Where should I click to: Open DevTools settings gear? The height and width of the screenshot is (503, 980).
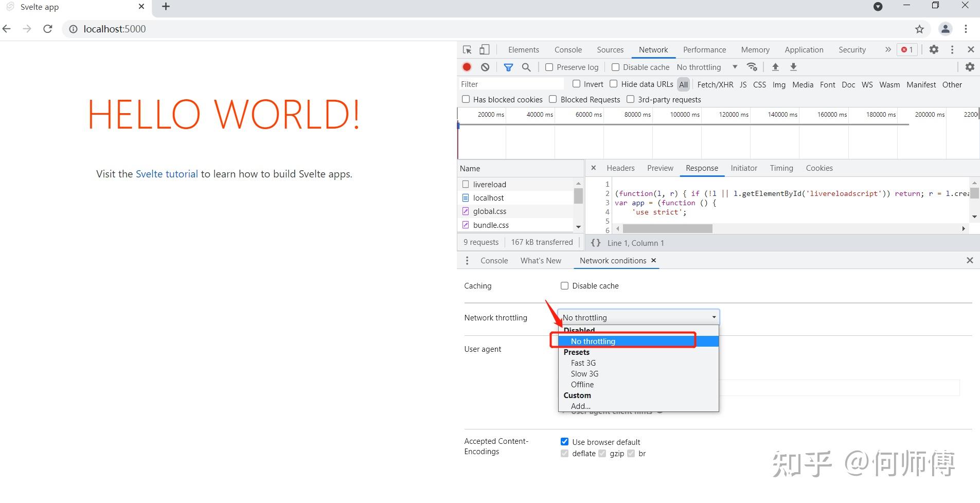tap(934, 49)
